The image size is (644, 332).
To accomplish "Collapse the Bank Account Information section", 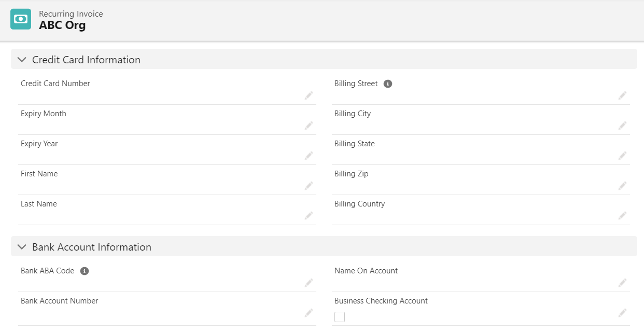I will (22, 247).
